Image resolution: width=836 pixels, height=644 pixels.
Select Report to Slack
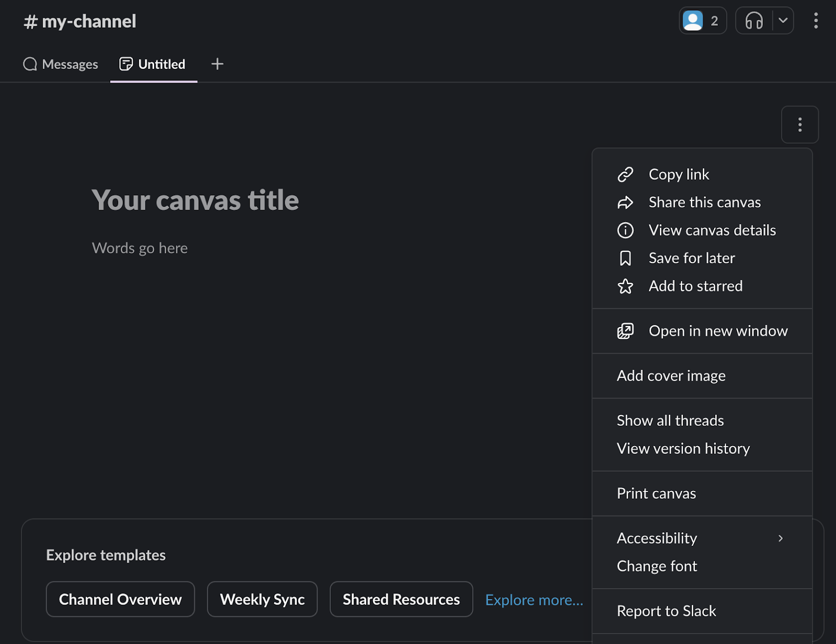[702, 611]
